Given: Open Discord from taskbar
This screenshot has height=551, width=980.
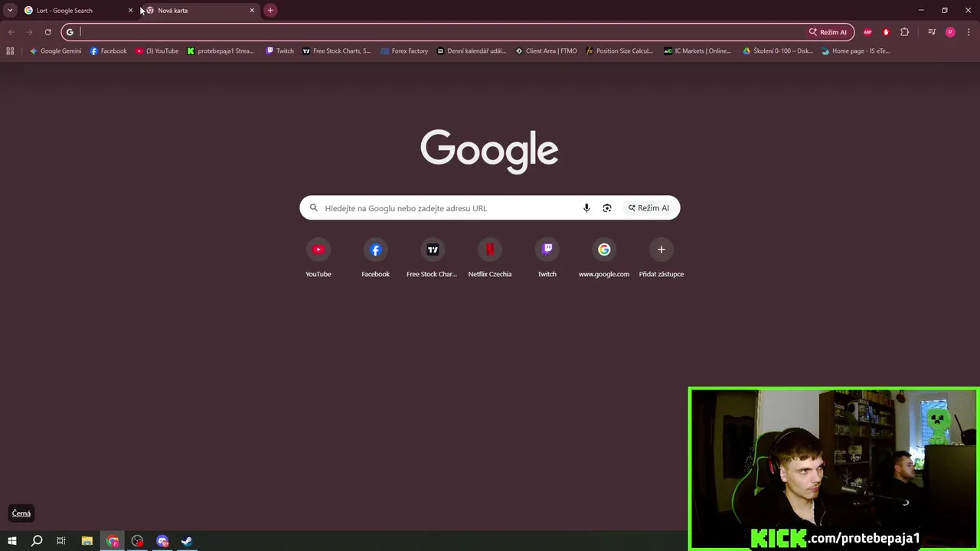Looking at the screenshot, I should [x=162, y=541].
